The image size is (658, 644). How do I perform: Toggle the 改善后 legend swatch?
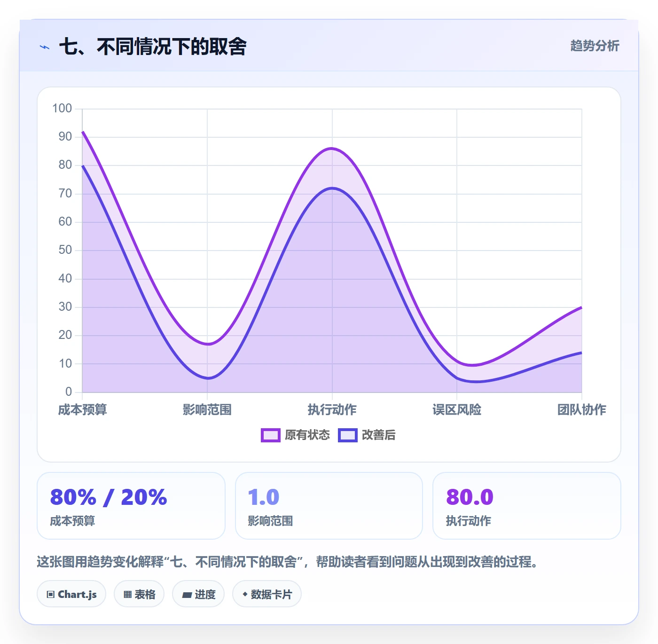[x=347, y=435]
